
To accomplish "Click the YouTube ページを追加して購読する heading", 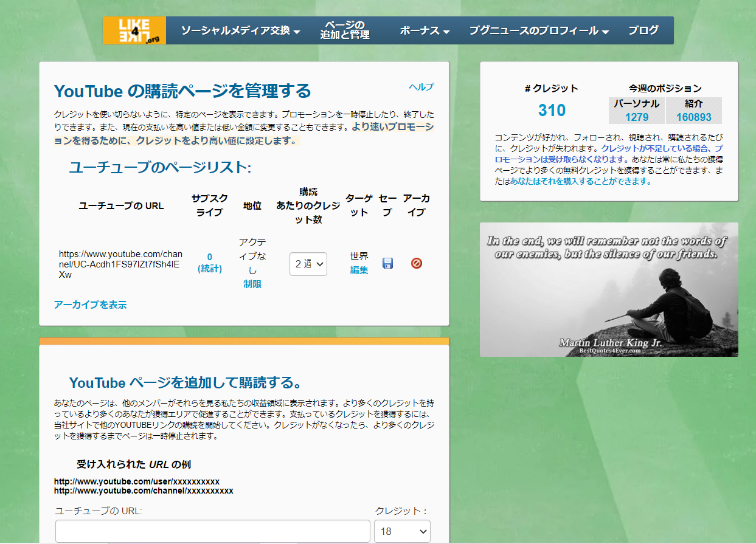I will [186, 383].
